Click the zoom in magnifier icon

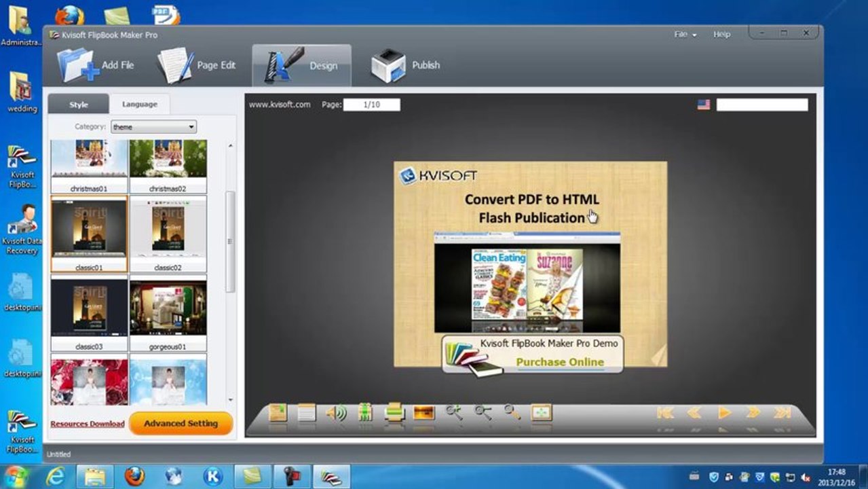pyautogui.click(x=454, y=412)
